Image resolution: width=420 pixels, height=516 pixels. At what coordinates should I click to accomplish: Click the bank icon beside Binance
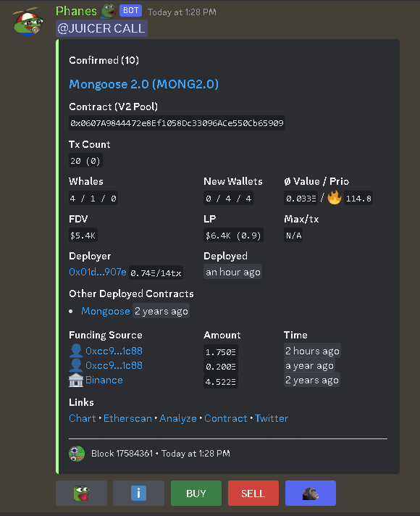pos(76,380)
